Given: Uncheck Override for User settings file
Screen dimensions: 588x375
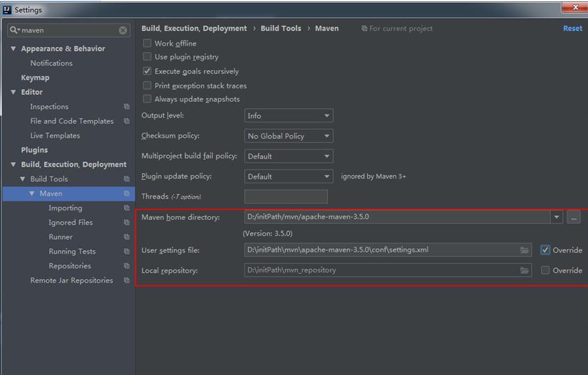Looking at the screenshot, I should click(545, 250).
